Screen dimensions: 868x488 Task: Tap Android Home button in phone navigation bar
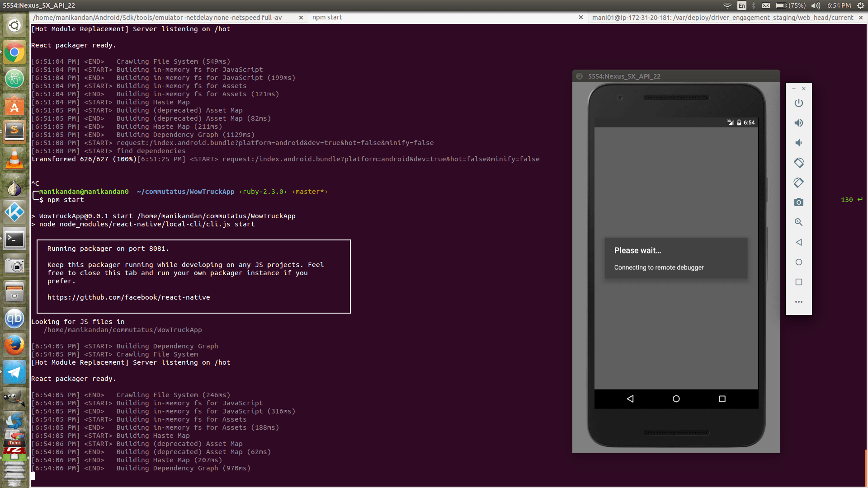click(676, 399)
